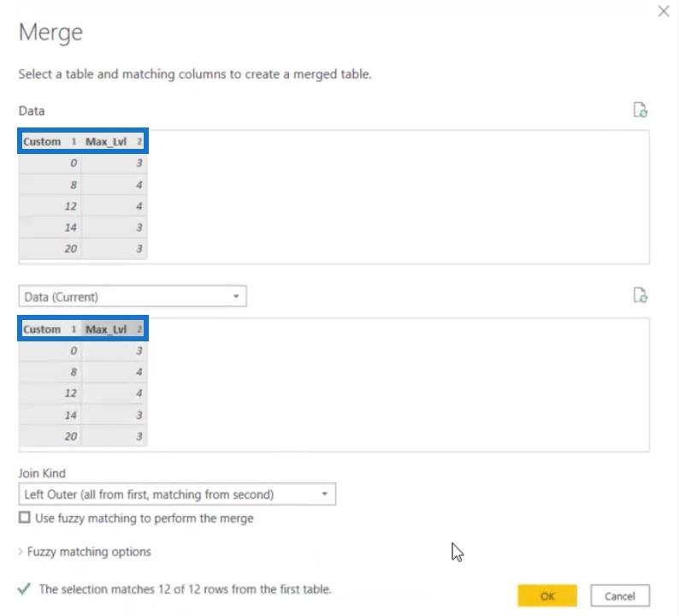Click the Custom value 14 cell in second table
The image size is (679, 616).
50,415
